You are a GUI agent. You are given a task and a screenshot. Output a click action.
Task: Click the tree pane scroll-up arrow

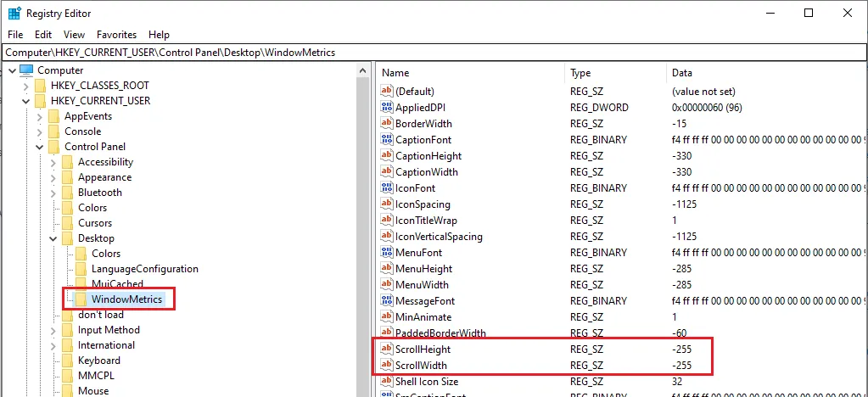click(363, 70)
